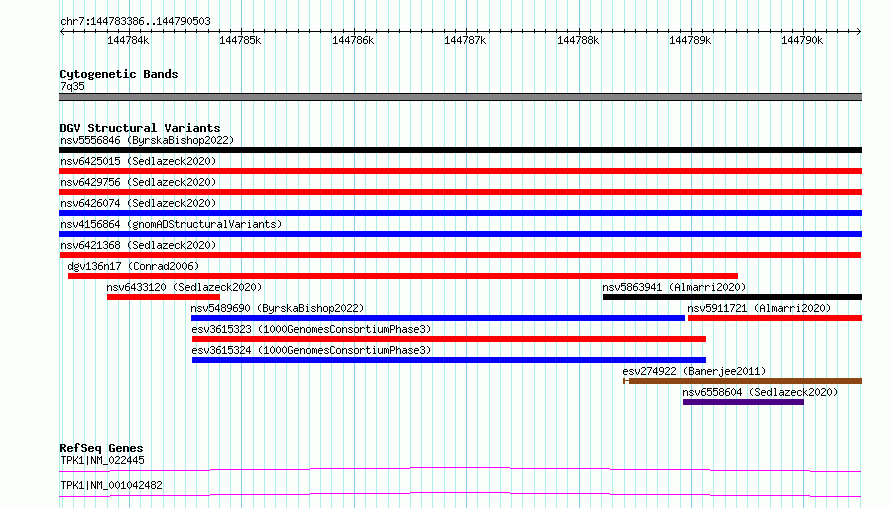The height and width of the screenshot is (508, 890).
Task: Click the chr7:144783386..144790503 coordinate label
Action: pos(135,22)
